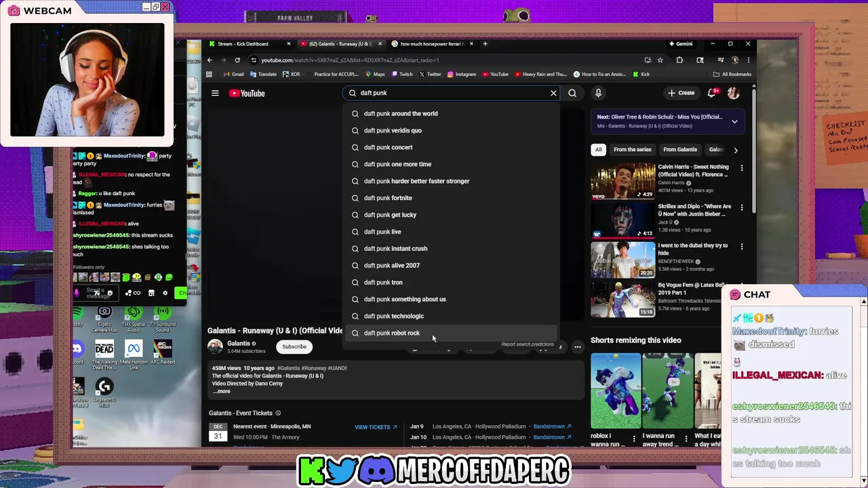
Task: Choose suggestion daft punk one more time
Action: [x=452, y=164]
